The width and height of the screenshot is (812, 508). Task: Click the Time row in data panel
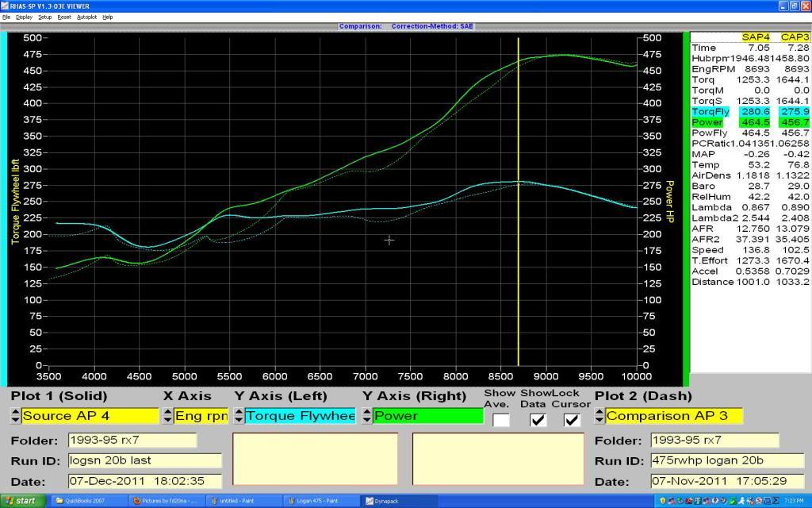(750, 48)
